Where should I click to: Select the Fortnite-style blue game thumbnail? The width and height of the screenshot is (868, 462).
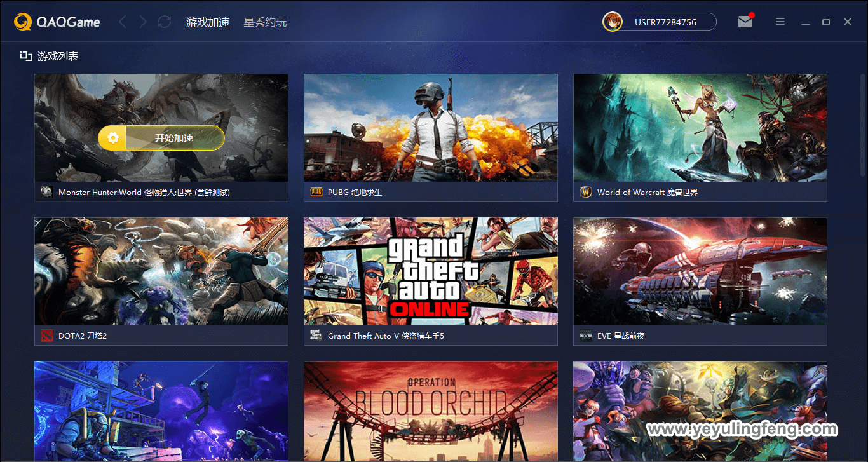pyautogui.click(x=161, y=412)
